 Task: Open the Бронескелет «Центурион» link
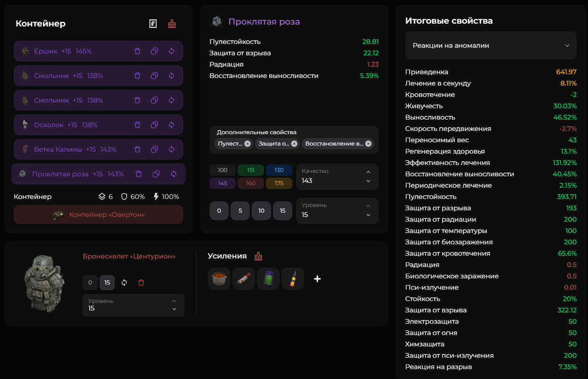129,256
